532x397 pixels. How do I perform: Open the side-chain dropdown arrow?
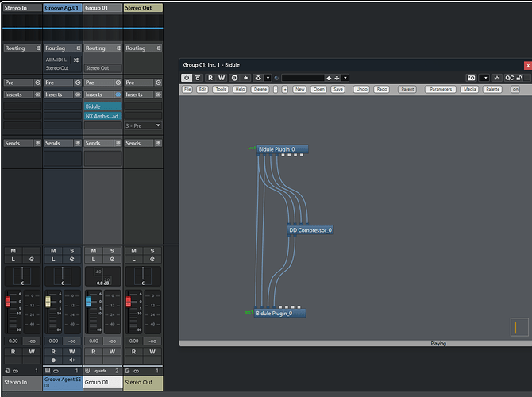tap(268, 78)
